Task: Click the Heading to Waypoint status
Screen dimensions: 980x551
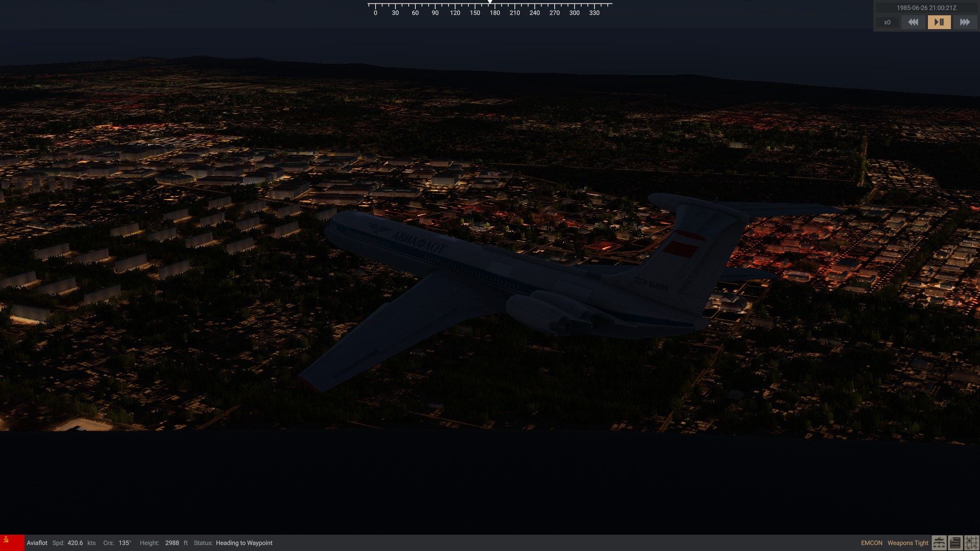Action: click(x=244, y=543)
